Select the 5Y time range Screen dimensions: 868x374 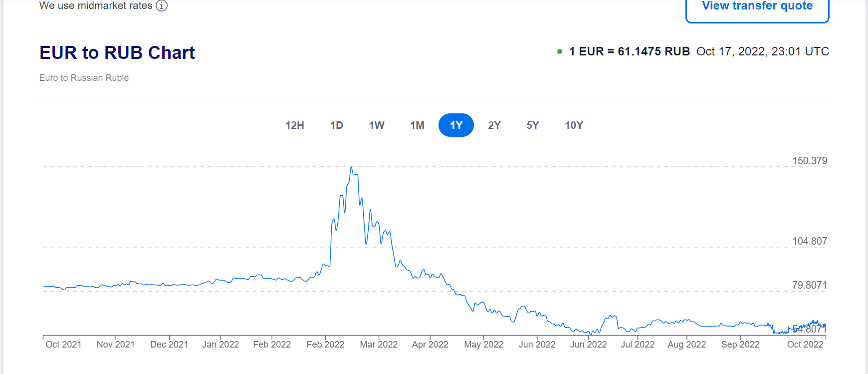(532, 125)
